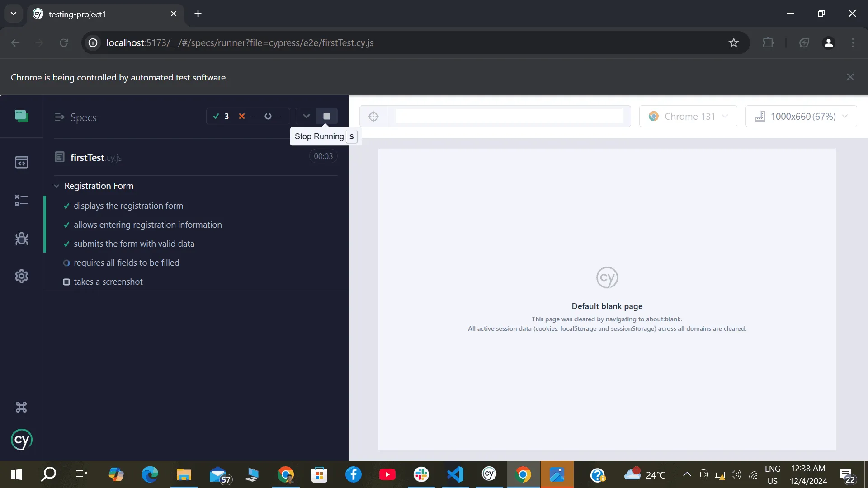The image size is (868, 488).
Task: Open Microsoft Edge from the taskbar
Action: click(150, 474)
